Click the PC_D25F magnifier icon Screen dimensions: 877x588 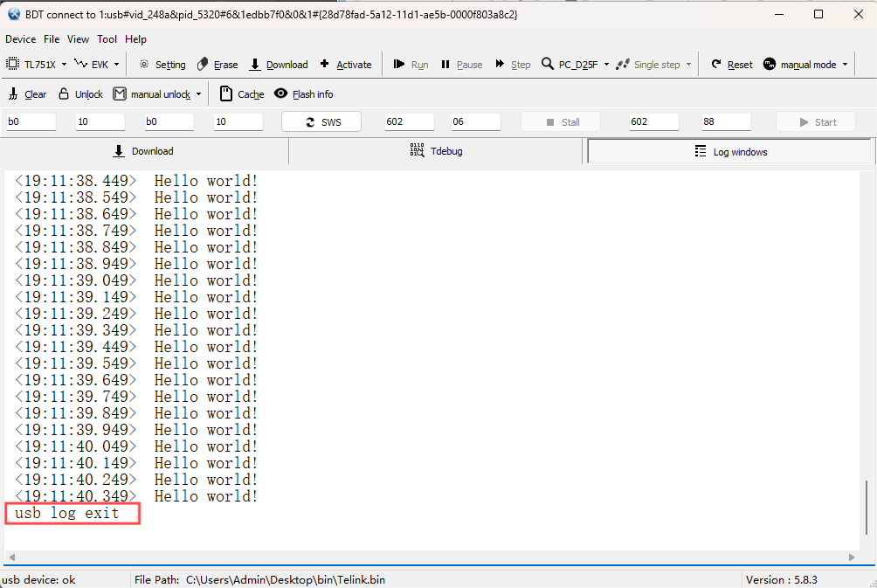click(x=548, y=64)
